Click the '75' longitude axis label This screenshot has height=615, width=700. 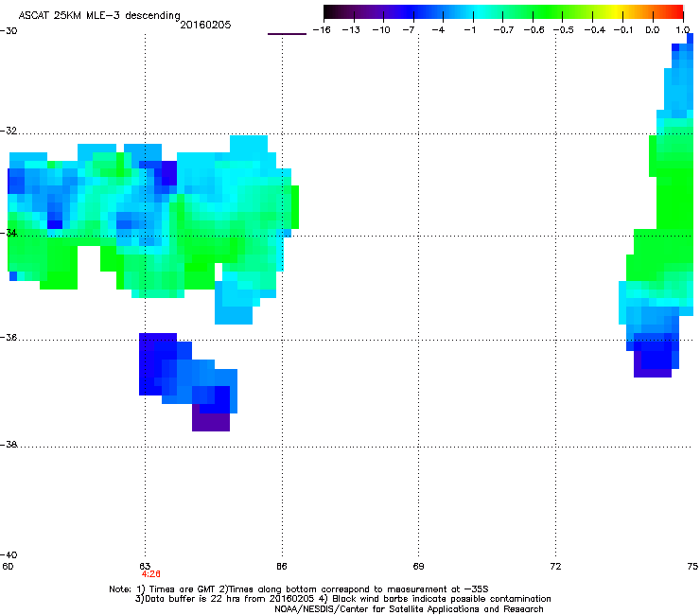click(x=692, y=567)
